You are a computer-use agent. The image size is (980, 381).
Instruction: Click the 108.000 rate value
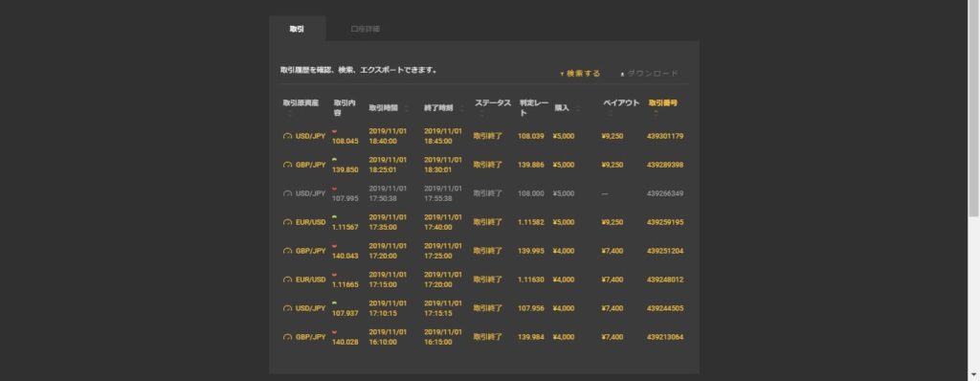pos(530,194)
